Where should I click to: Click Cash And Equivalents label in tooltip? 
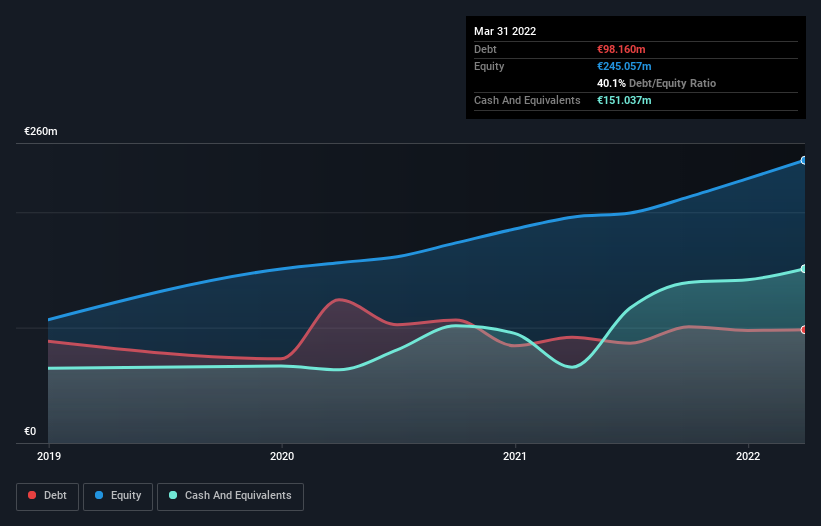(527, 100)
